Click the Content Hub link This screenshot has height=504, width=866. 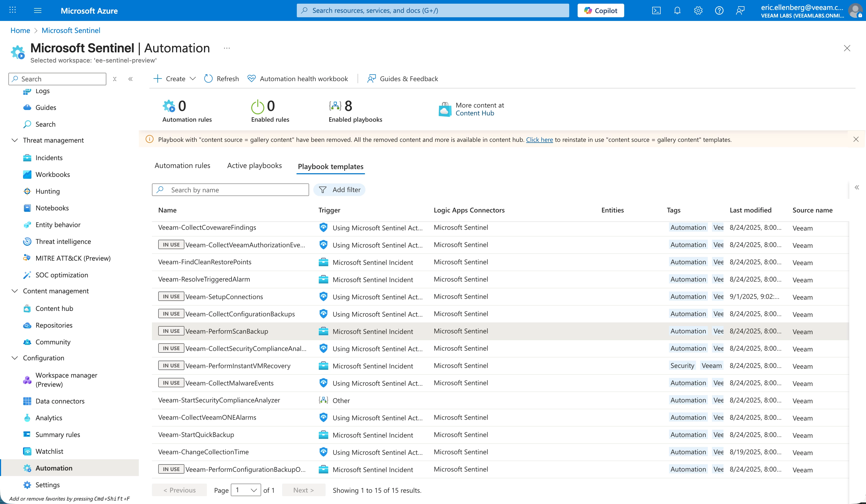[475, 113]
